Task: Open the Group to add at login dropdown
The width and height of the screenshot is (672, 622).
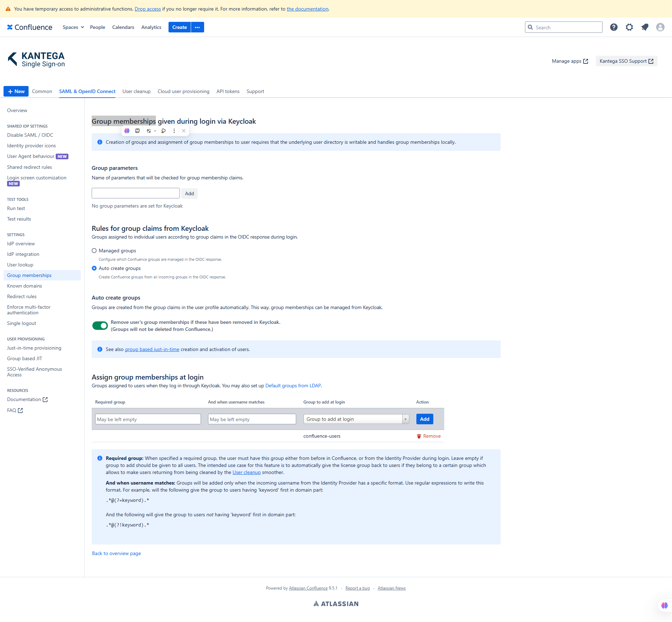Action: coord(356,419)
